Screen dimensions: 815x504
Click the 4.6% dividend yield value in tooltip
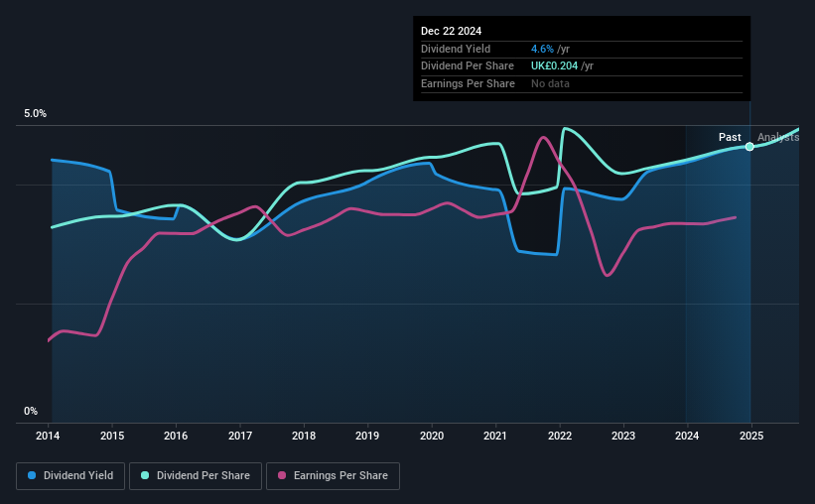click(x=542, y=49)
